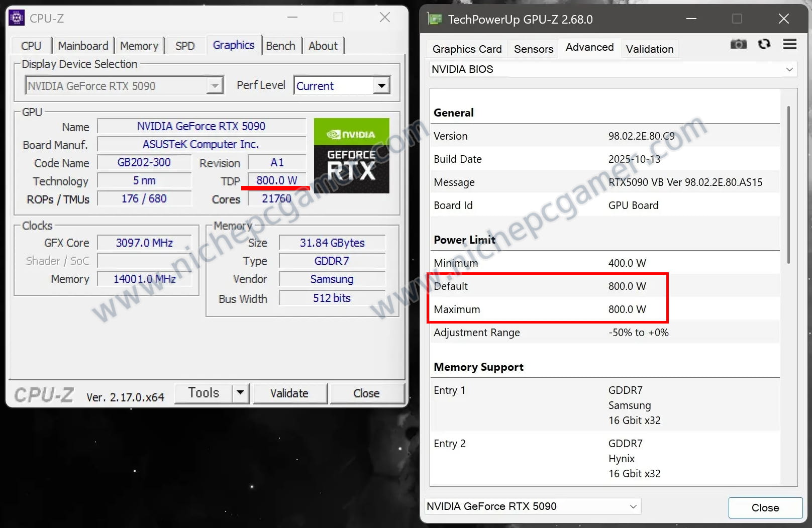This screenshot has width=812, height=528.
Task: Click the GPU-Z screenshot camera icon
Action: 738,44
